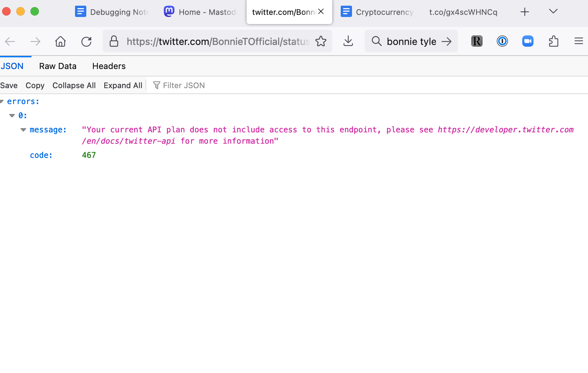The height and width of the screenshot is (373, 588).
Task: Reload the current page
Action: click(86, 41)
